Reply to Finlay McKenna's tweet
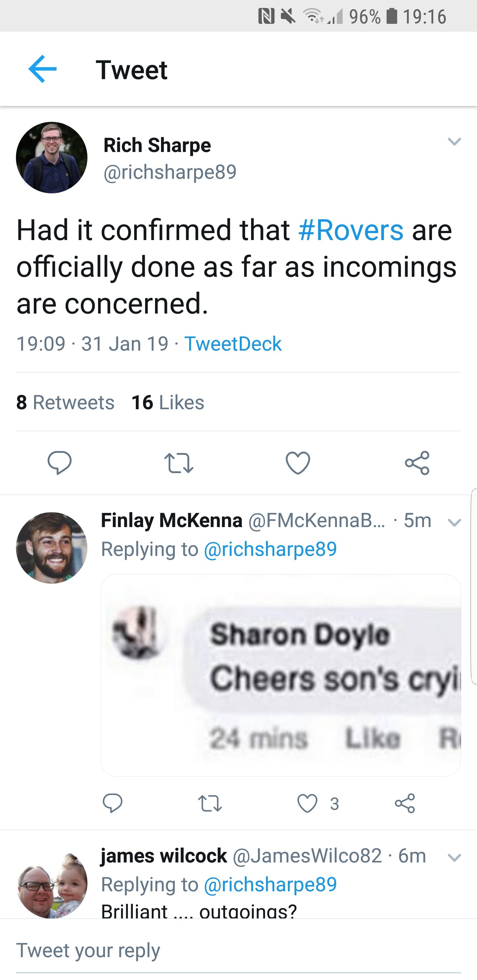Viewport: 477px width, 980px height. (x=112, y=803)
